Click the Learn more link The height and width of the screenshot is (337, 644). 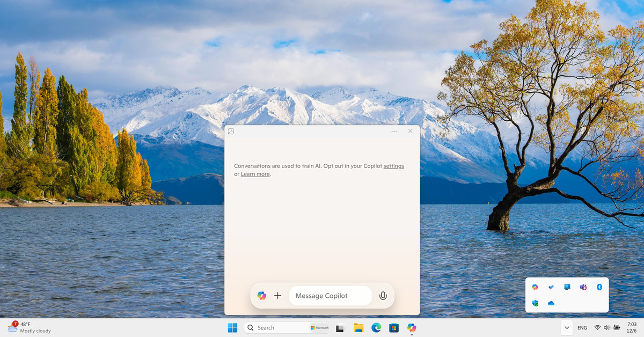(254, 174)
